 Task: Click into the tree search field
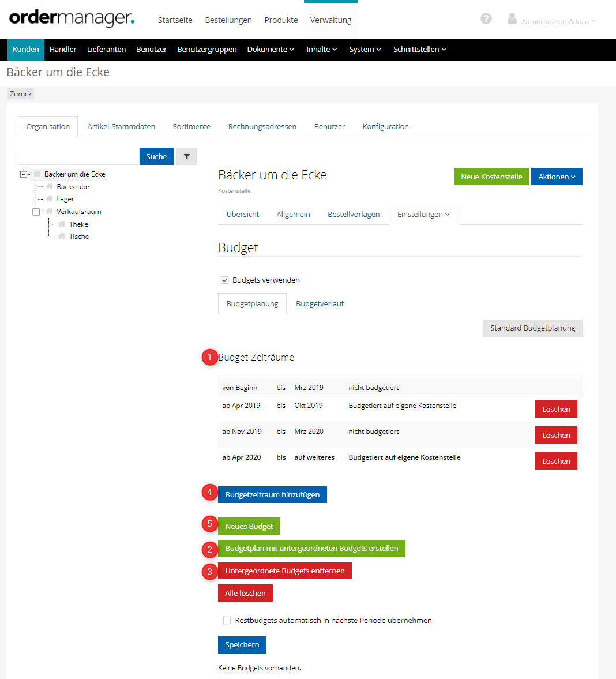point(78,156)
